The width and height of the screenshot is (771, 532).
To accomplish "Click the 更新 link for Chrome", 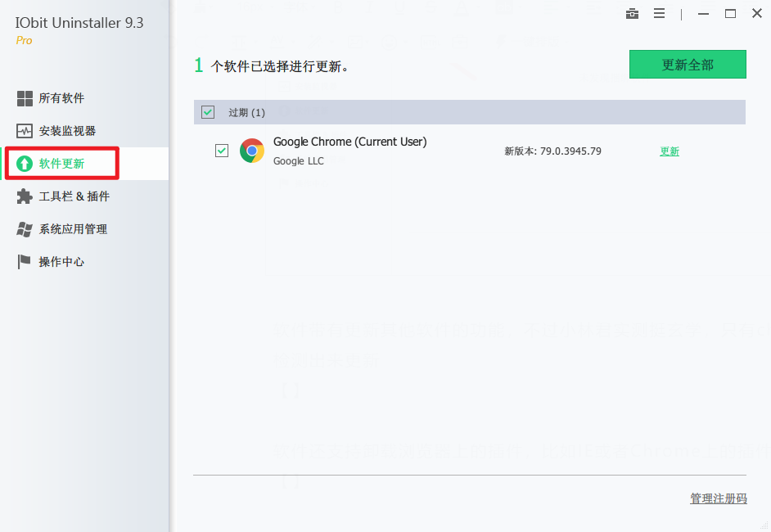I will [670, 151].
